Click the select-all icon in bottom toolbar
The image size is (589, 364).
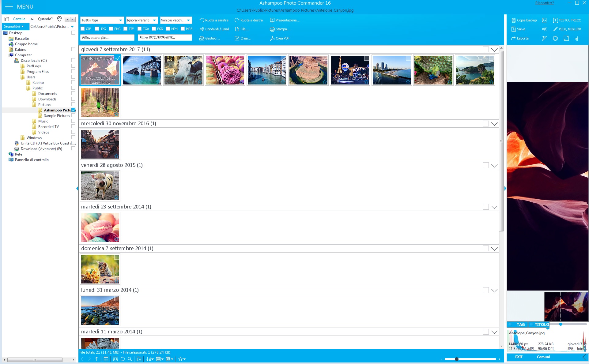click(115, 359)
